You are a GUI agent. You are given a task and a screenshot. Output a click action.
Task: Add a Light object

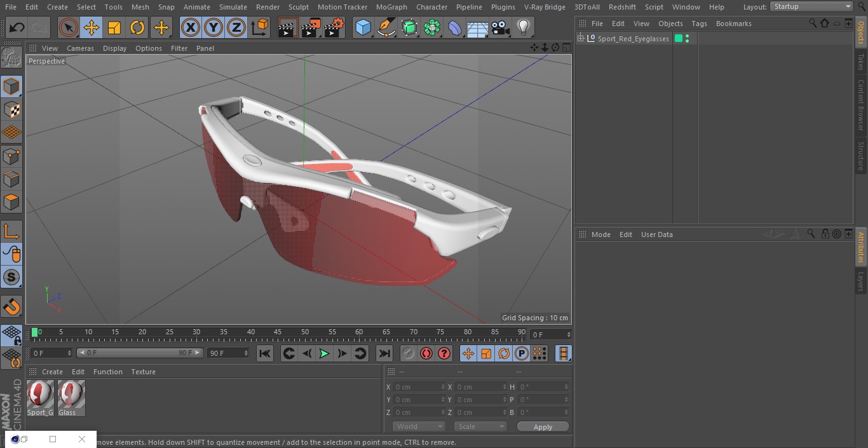click(x=524, y=28)
